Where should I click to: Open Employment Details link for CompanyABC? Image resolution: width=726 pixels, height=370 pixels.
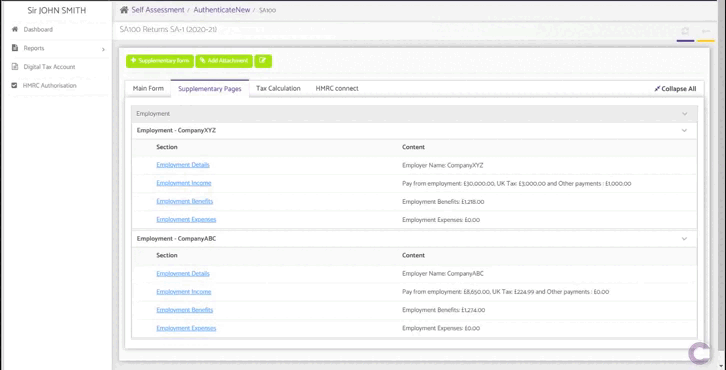pyautogui.click(x=183, y=274)
